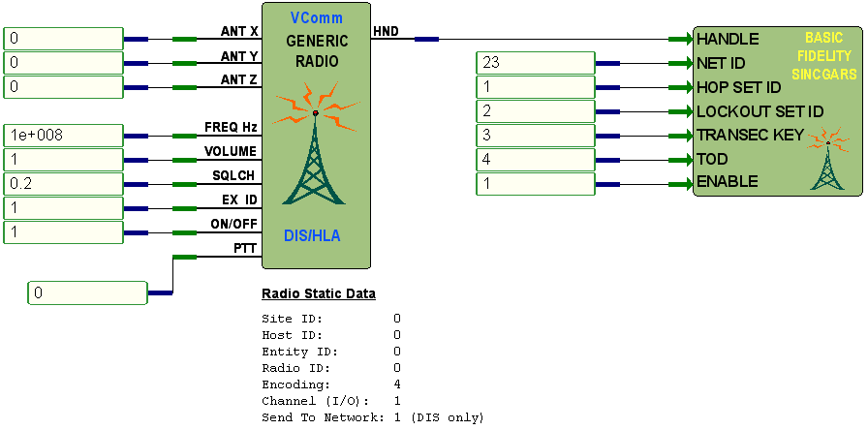Click the BASIC FIDELITY SINCGARS title
Screen dimensions: 868x430
[823, 56]
